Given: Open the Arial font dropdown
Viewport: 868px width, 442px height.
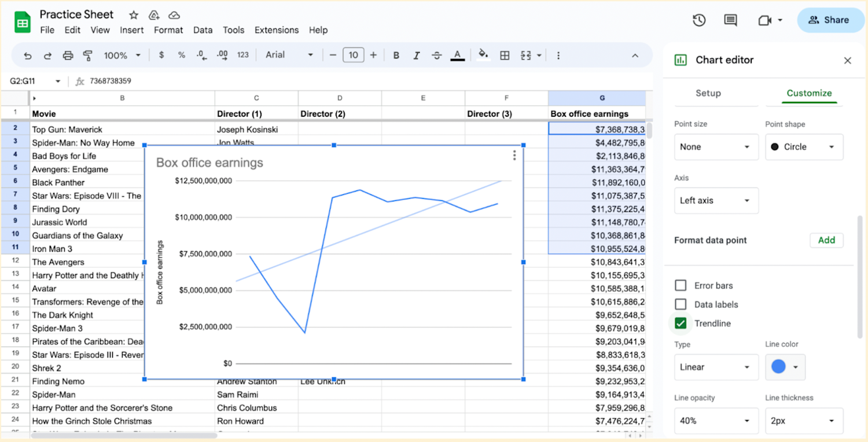Looking at the screenshot, I should point(289,55).
